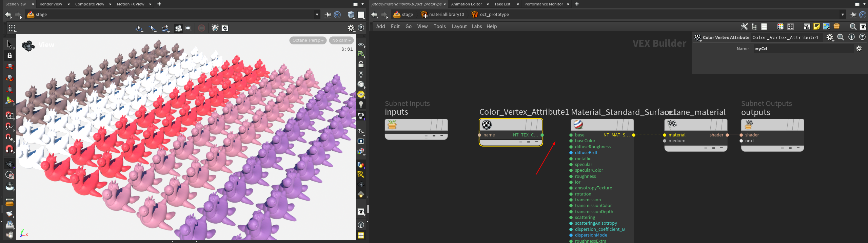Open the dotted grid shelf menu above the viewport
868x243 pixels.
tap(12, 28)
